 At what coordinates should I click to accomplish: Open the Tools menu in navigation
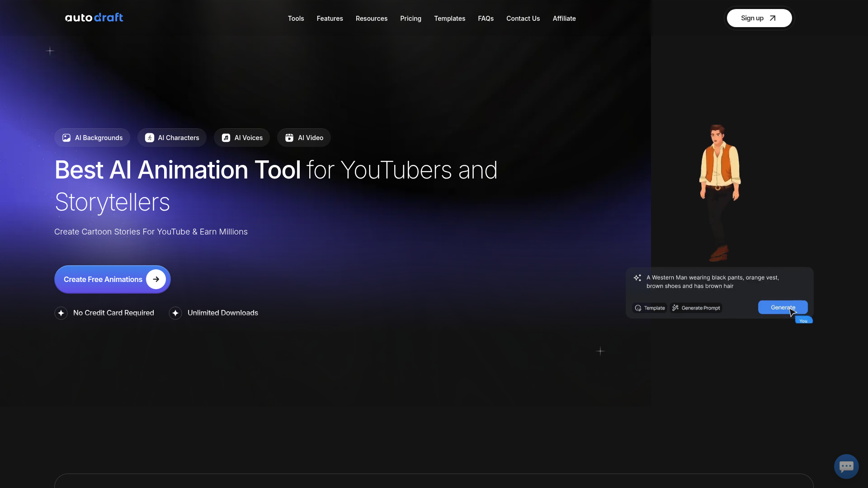click(x=296, y=19)
